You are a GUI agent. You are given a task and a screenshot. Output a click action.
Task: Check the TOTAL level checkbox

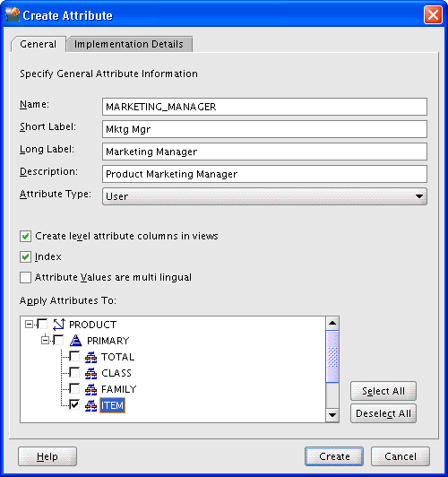tap(74, 356)
